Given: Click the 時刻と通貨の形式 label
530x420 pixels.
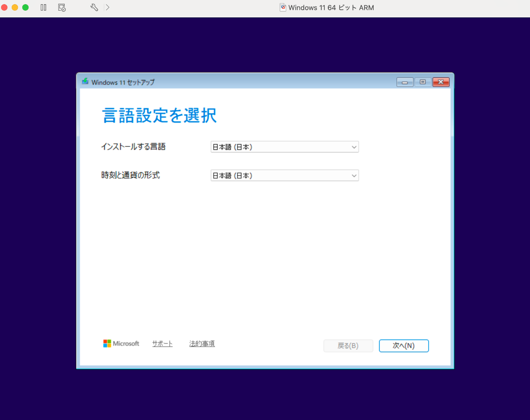Looking at the screenshot, I should [x=131, y=175].
